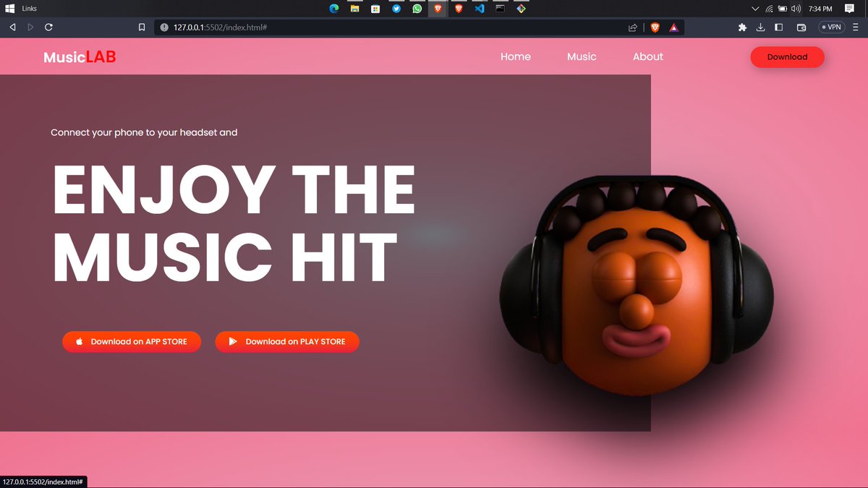The image size is (868, 488).
Task: Expand the hidden icons chevron in system tray
Action: pyautogui.click(x=754, y=8)
